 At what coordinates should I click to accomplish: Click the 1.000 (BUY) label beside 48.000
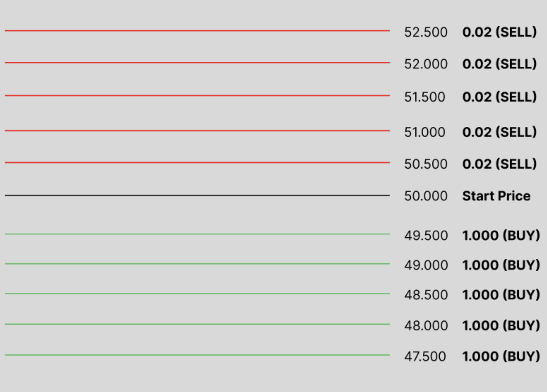(501, 326)
